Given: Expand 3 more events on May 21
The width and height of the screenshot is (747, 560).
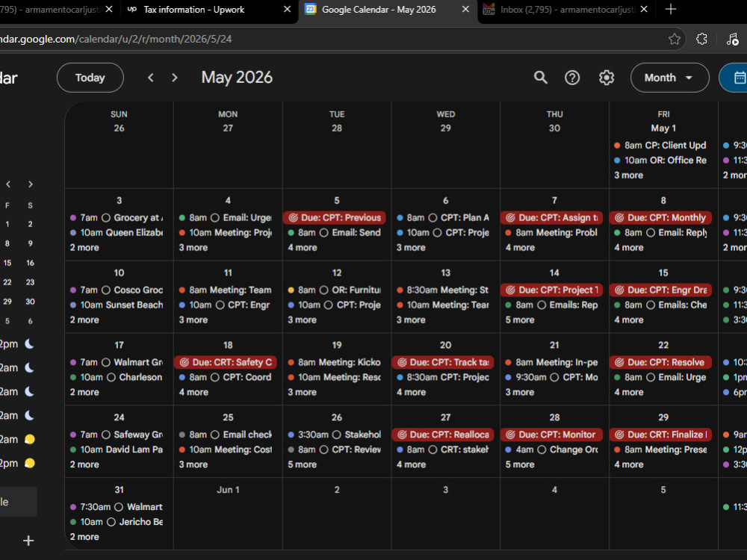Looking at the screenshot, I should 520,393.
